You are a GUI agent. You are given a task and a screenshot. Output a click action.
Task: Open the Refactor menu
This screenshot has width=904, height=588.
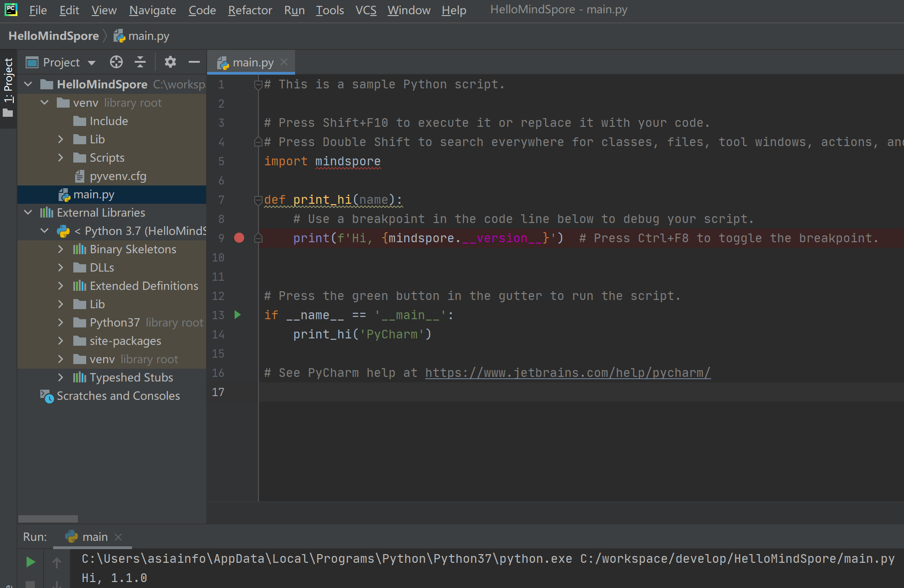pos(250,10)
